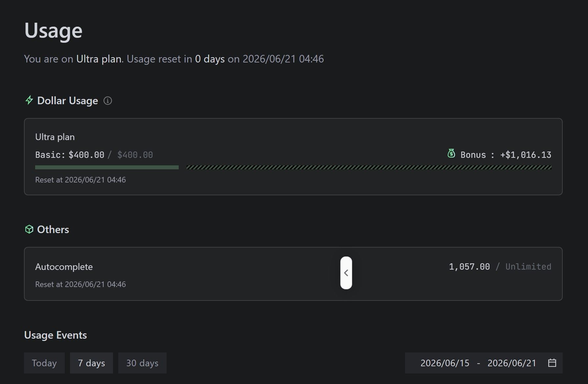
Task: Open the calendar icon date picker
Action: pyautogui.click(x=552, y=363)
